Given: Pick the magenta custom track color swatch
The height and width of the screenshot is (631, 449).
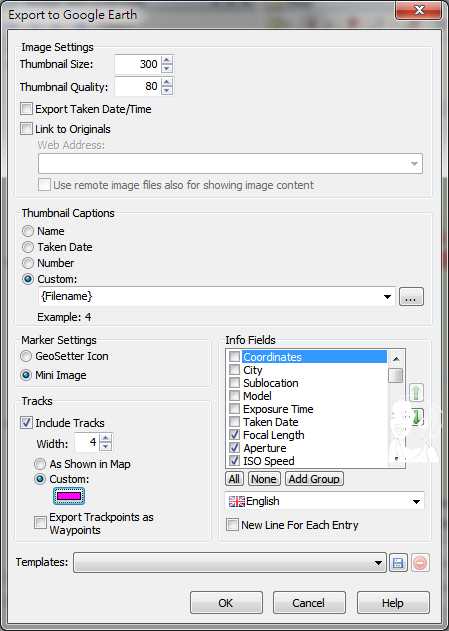Looking at the screenshot, I should (69, 496).
